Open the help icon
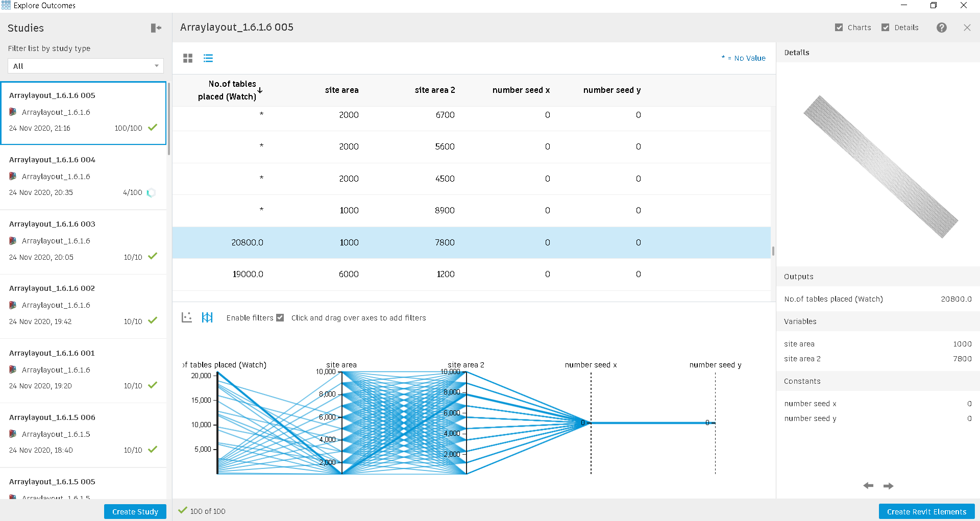980x521 pixels. point(942,28)
